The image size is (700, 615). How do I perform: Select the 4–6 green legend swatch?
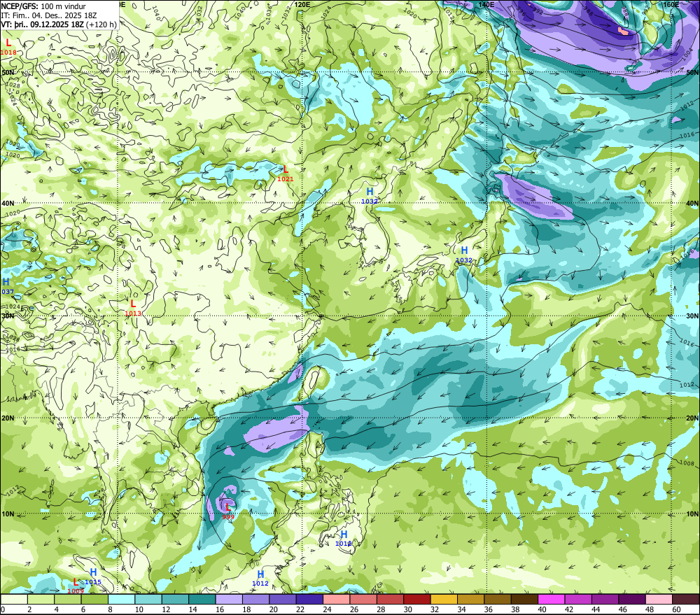68,599
